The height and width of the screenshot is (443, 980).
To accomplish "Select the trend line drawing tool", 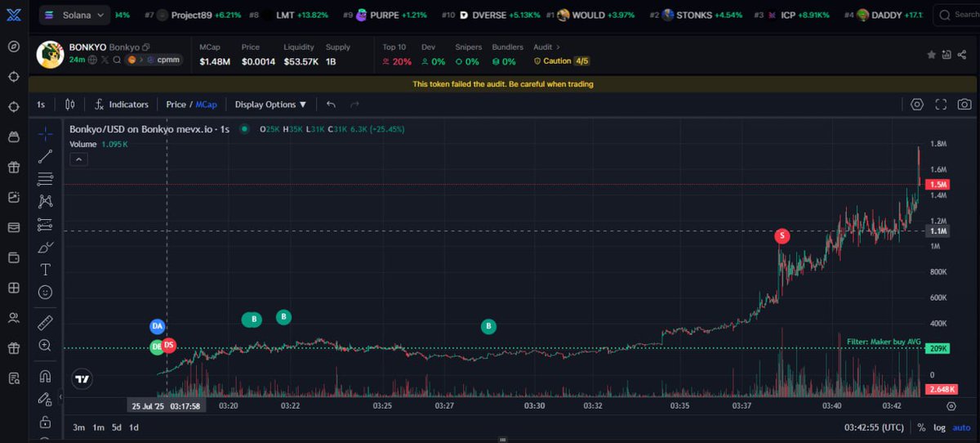I will (x=46, y=156).
